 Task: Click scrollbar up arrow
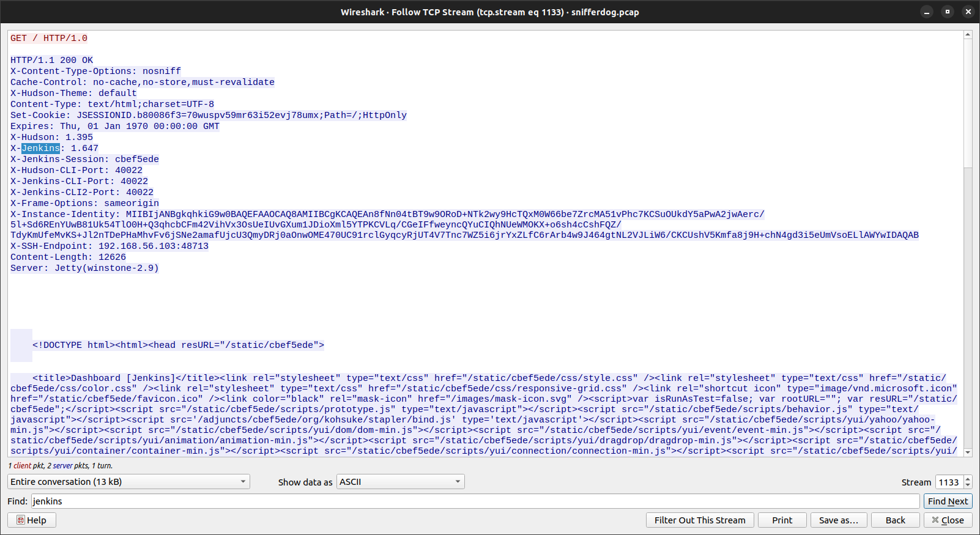968,34
